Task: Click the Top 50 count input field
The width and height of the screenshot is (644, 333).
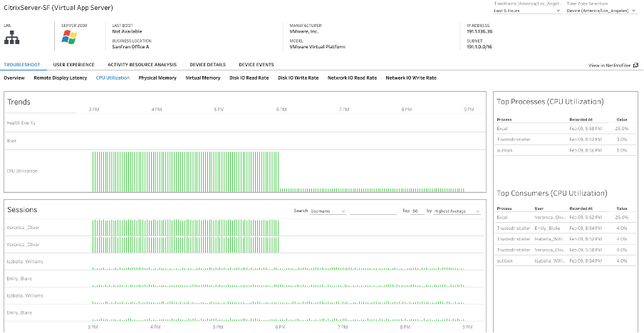Action: 418,211
